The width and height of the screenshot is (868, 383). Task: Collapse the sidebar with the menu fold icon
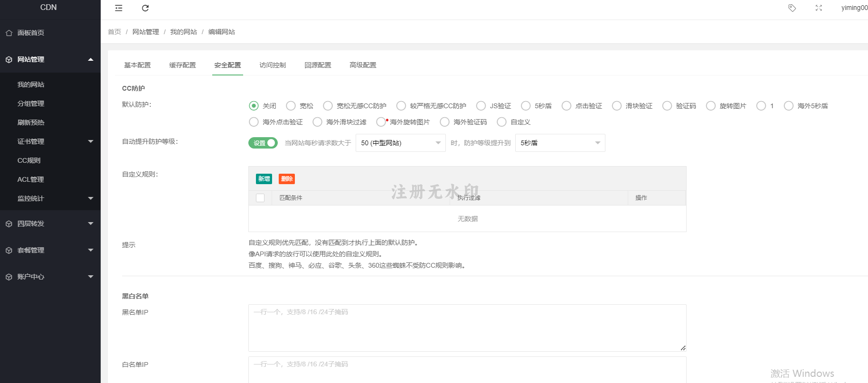click(119, 8)
